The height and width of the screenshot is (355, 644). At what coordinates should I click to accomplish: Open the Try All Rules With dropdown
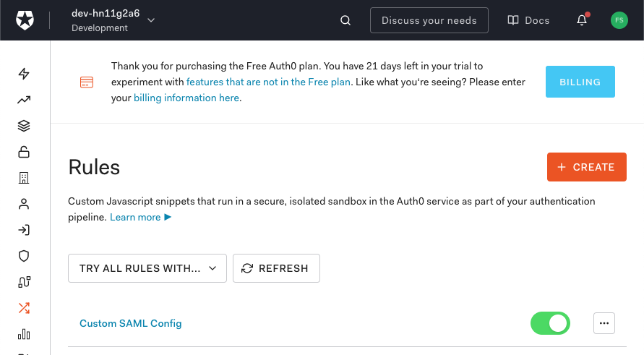(147, 268)
